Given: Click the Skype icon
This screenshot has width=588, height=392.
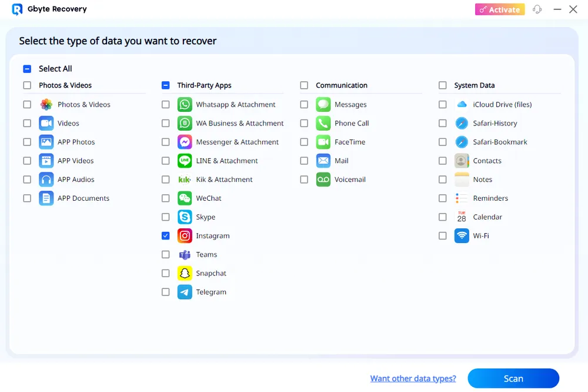Looking at the screenshot, I should (x=185, y=217).
